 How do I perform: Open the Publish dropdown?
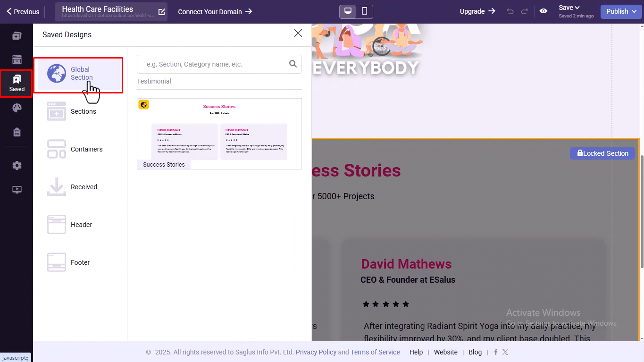(x=621, y=12)
